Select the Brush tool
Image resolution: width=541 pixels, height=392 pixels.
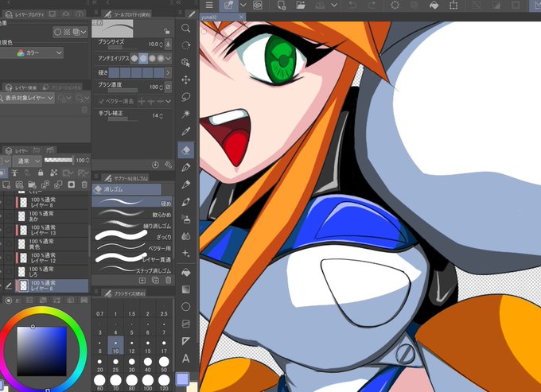click(x=185, y=202)
